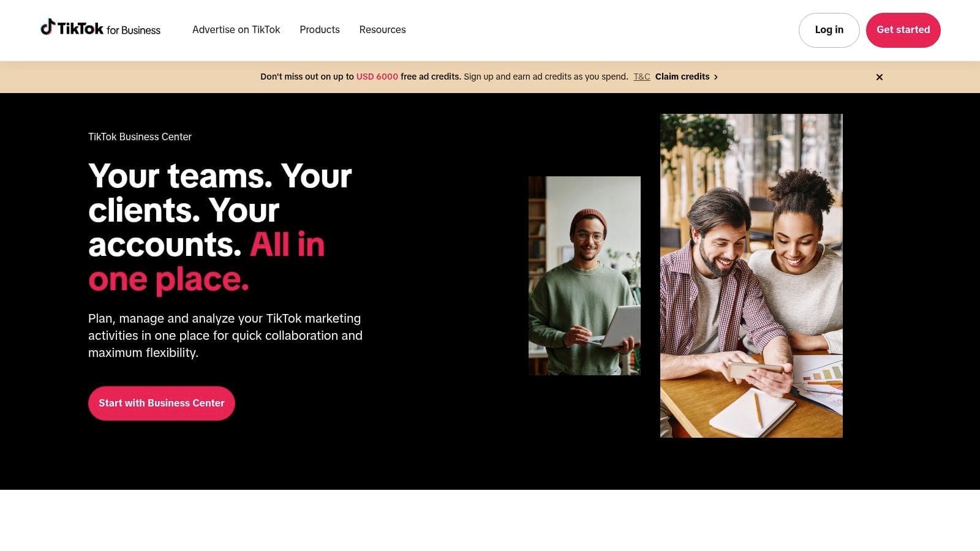Click the Log in button

(x=829, y=30)
